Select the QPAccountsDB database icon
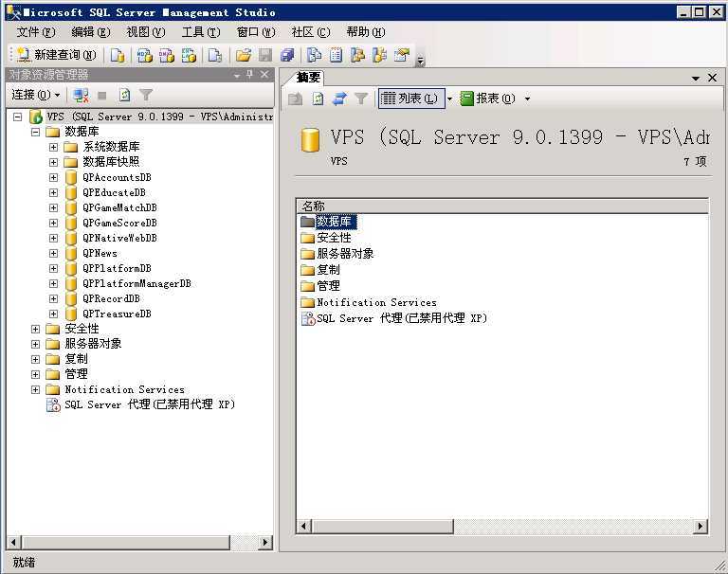 point(71,177)
